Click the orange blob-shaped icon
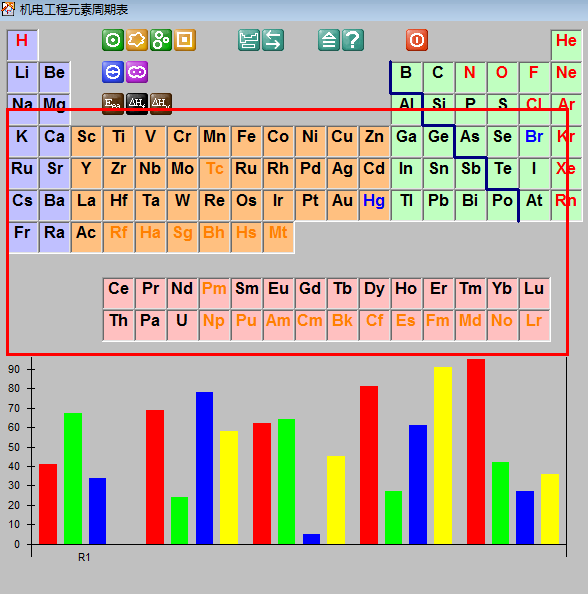 [x=137, y=40]
